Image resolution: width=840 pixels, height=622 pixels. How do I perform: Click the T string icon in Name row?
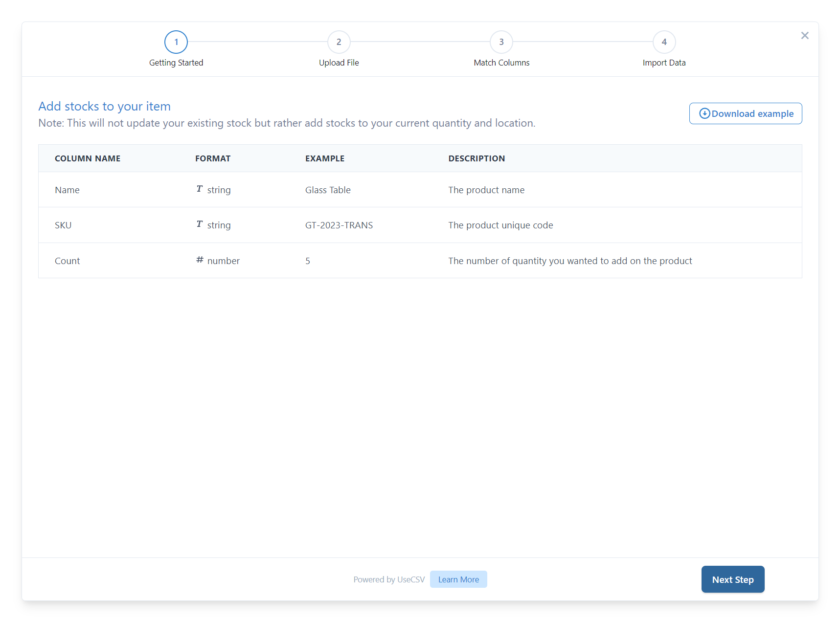200,189
